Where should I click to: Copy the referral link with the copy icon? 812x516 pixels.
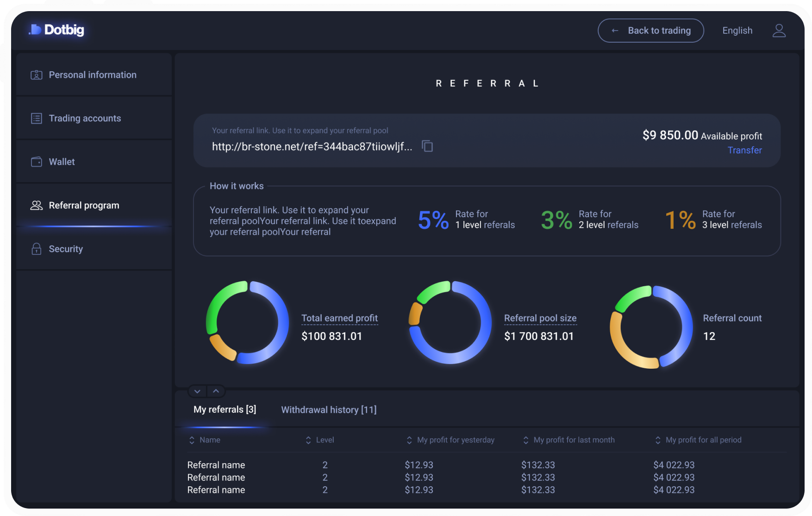click(x=427, y=146)
